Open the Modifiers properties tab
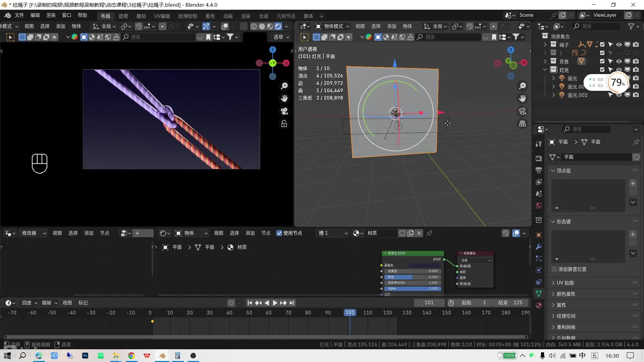Image resolution: width=644 pixels, height=362 pixels. click(x=539, y=247)
